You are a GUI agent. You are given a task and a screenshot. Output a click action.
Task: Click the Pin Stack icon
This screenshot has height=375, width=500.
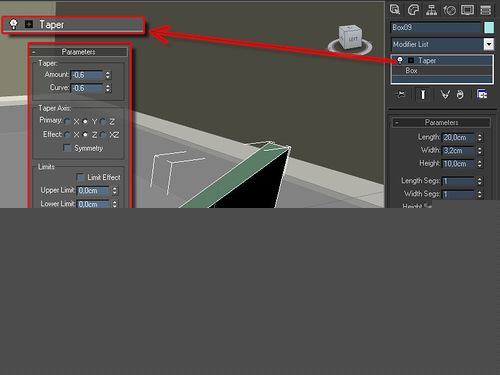point(400,95)
